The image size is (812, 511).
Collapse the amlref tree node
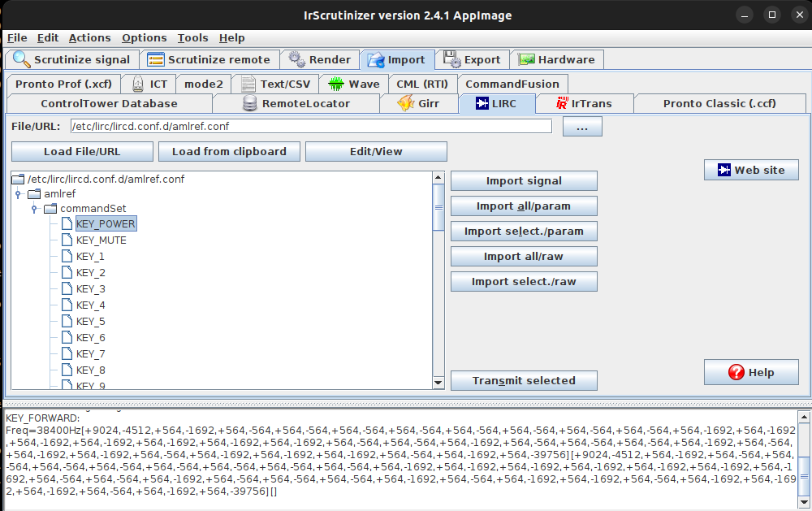(17, 194)
